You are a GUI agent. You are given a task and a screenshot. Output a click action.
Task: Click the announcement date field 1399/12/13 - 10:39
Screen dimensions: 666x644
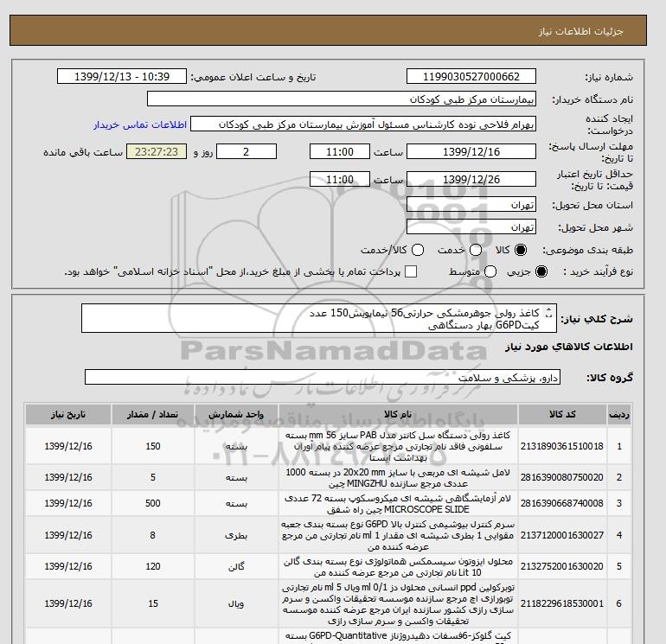pyautogui.click(x=122, y=76)
